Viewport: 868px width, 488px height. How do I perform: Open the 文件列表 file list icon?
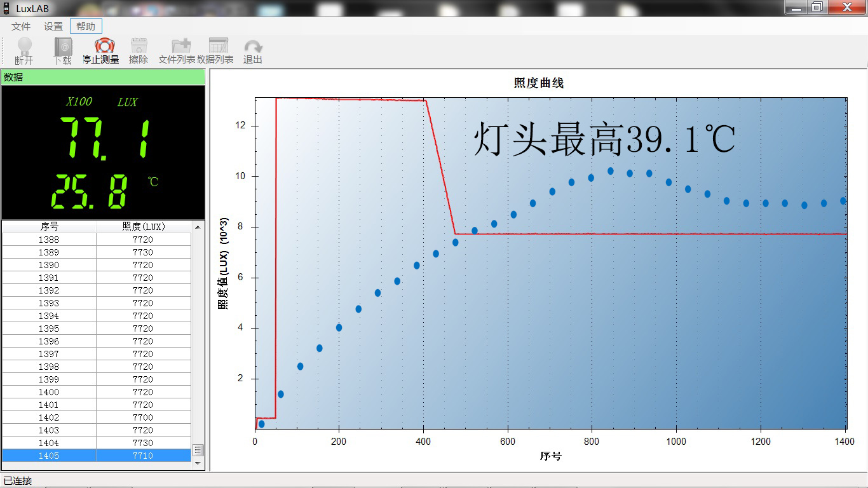tap(181, 46)
